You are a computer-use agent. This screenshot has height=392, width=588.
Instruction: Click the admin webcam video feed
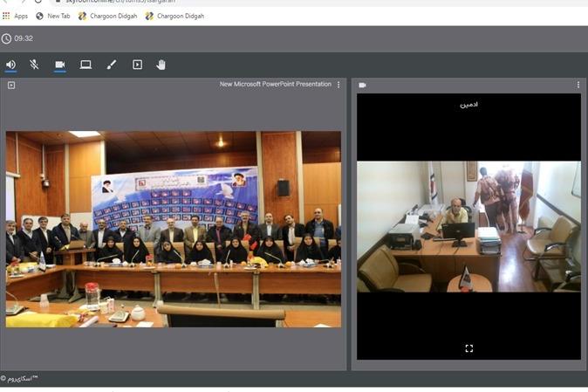(x=468, y=226)
